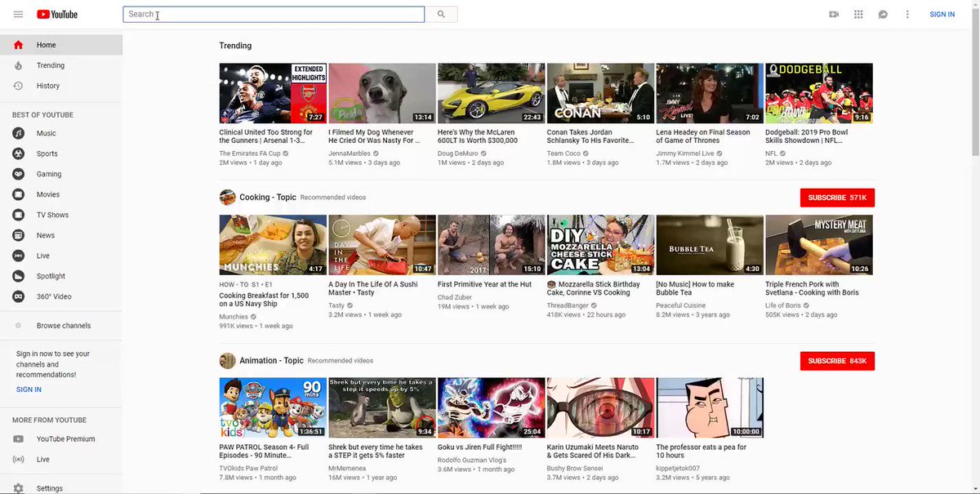Click Cooking - Topic channel avatar
This screenshot has height=494, width=980.
227,197
